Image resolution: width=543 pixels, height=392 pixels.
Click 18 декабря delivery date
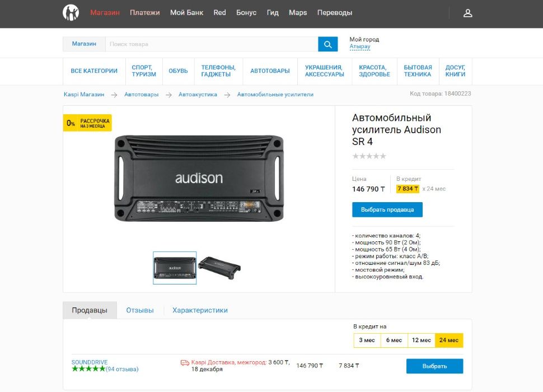click(207, 370)
